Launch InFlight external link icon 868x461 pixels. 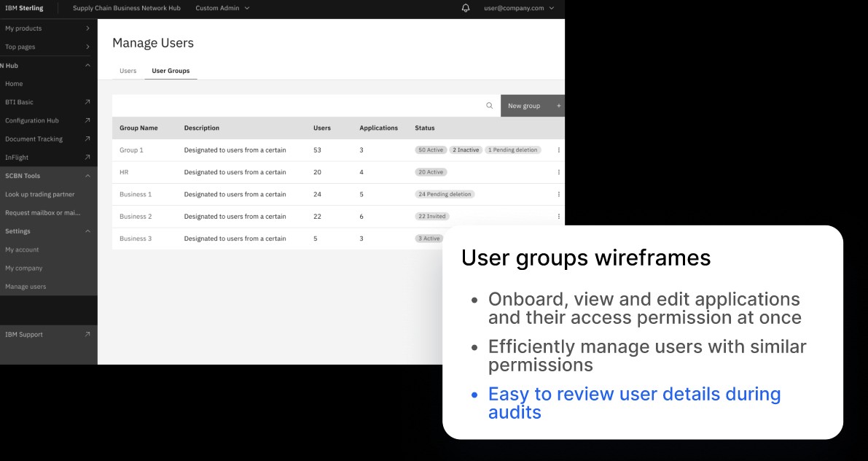(87, 158)
